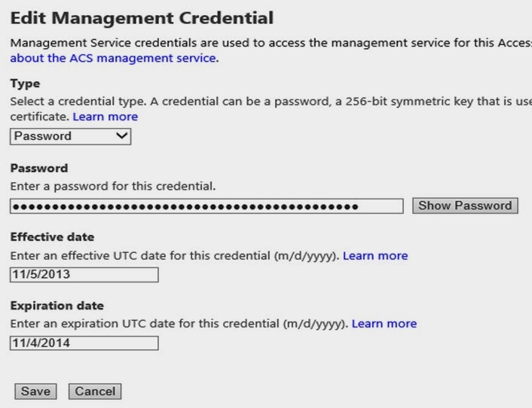Viewport: 532px width, 408px height.
Task: Follow Learn more link under Type section
Action: (x=105, y=117)
